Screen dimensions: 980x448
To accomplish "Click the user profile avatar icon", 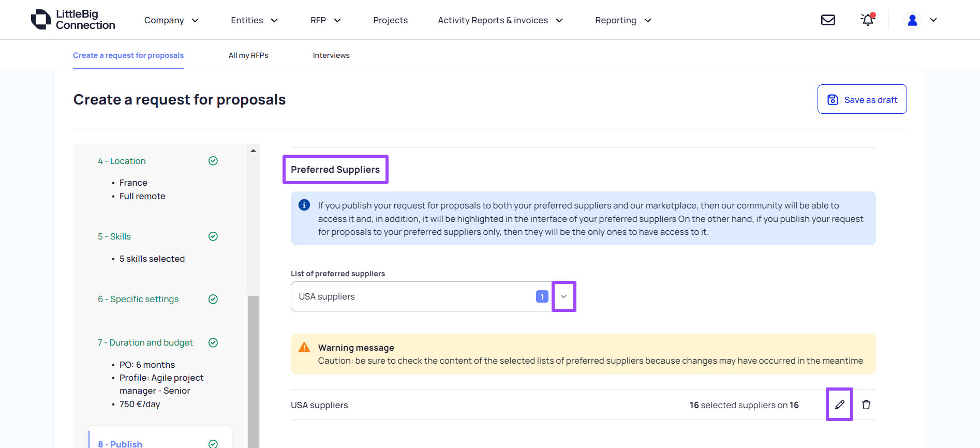I will 912,20.
